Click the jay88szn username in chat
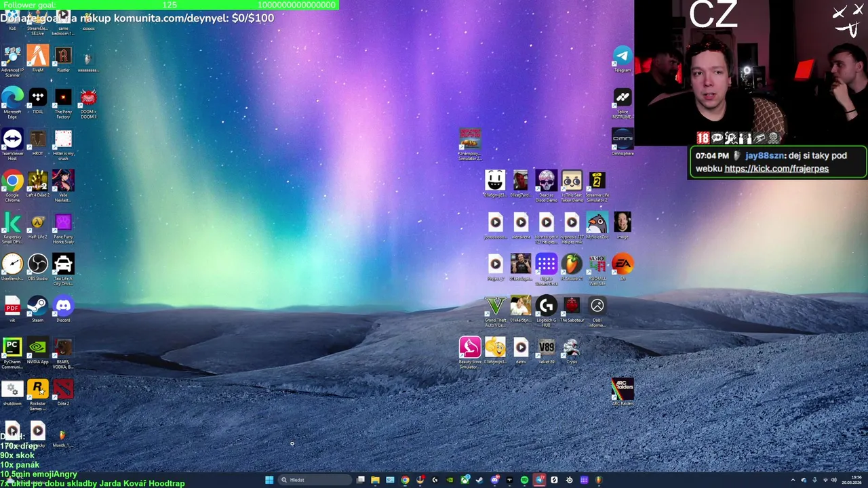 pos(765,155)
